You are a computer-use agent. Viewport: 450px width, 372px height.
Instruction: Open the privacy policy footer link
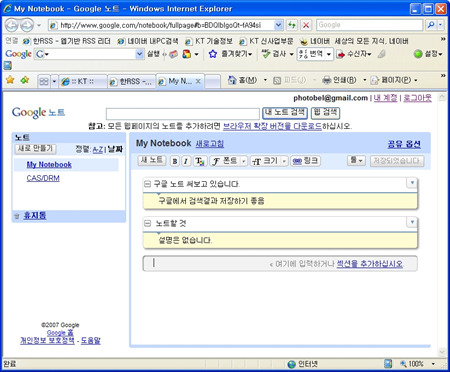click(x=47, y=341)
